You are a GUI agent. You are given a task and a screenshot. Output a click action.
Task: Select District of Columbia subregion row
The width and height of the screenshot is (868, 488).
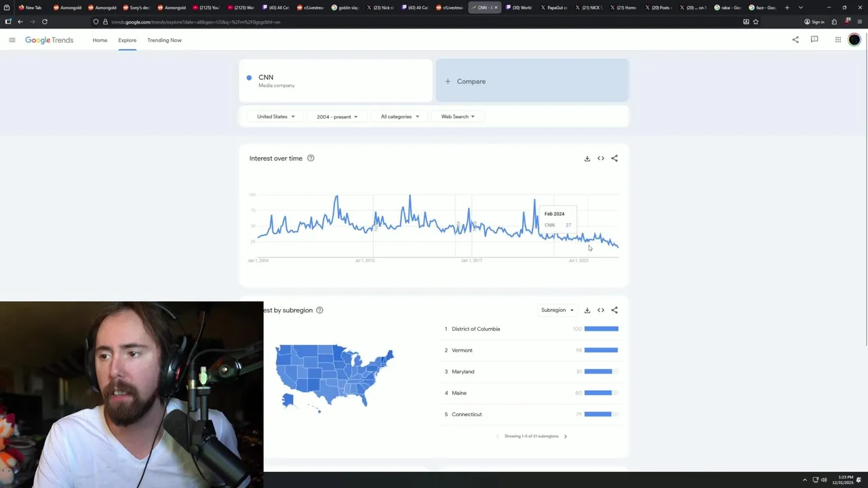(532, 329)
